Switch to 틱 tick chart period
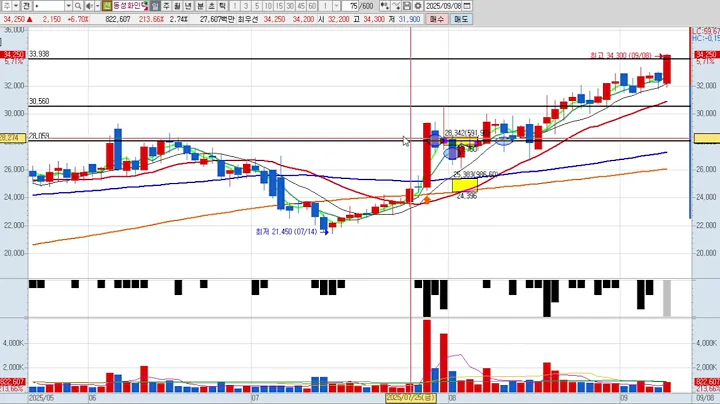This screenshot has width=720, height=404. [x=222, y=6]
